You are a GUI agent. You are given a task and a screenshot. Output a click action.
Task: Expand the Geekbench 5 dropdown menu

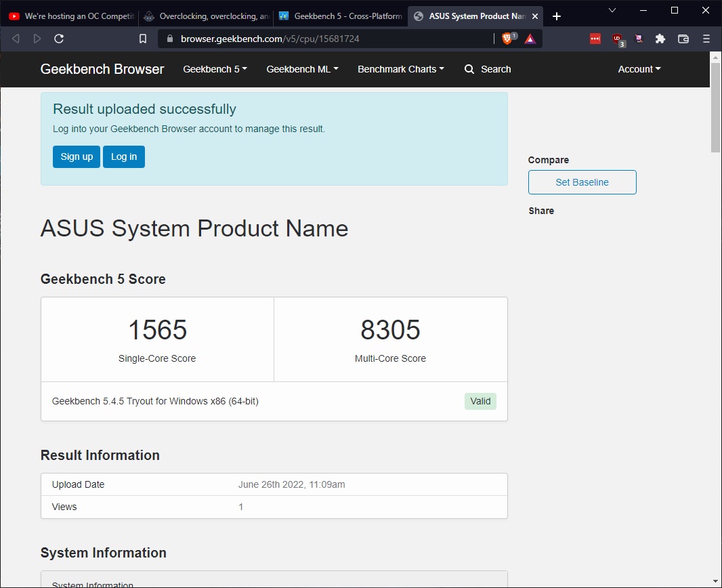point(215,69)
